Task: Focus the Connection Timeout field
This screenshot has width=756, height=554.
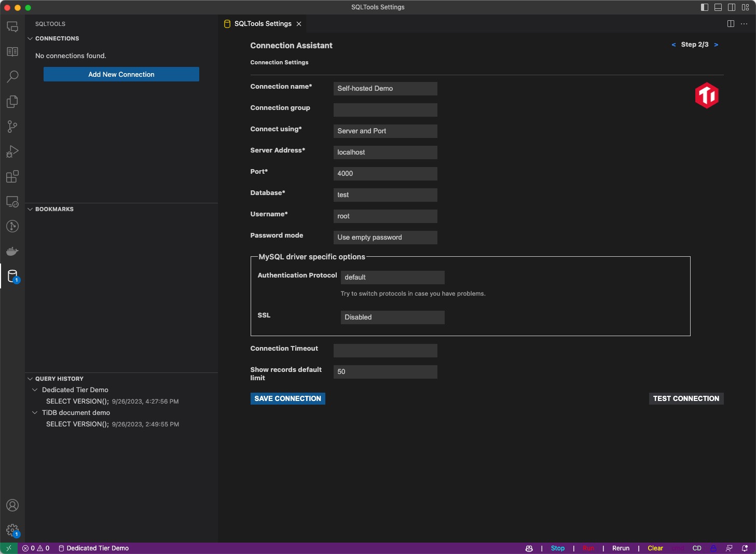Action: coord(385,351)
